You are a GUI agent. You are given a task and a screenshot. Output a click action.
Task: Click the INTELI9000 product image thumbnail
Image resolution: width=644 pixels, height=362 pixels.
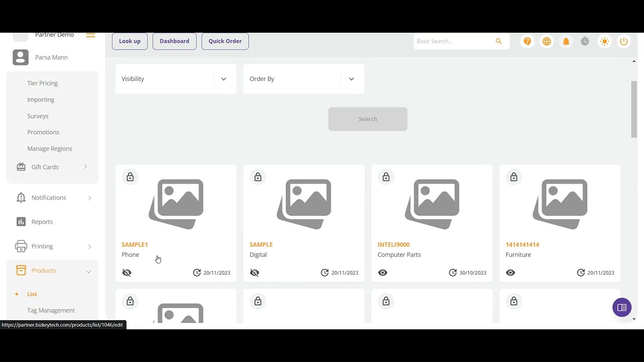tap(432, 204)
